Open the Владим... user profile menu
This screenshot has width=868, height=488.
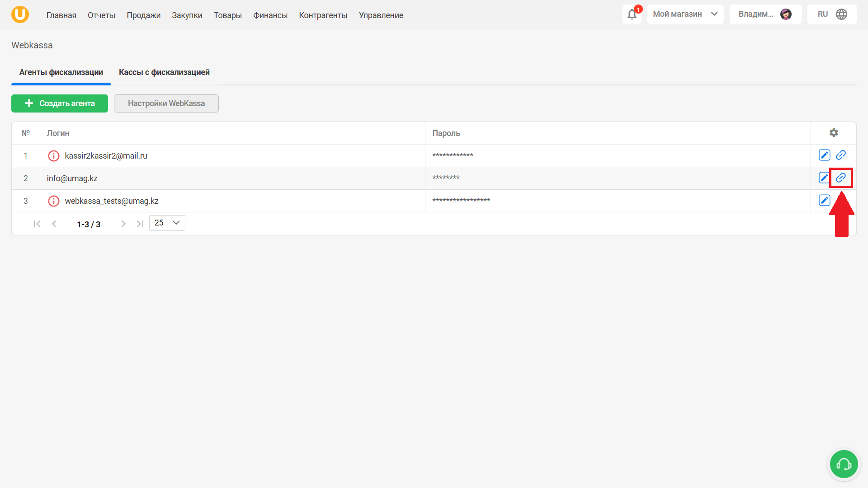tap(765, 14)
